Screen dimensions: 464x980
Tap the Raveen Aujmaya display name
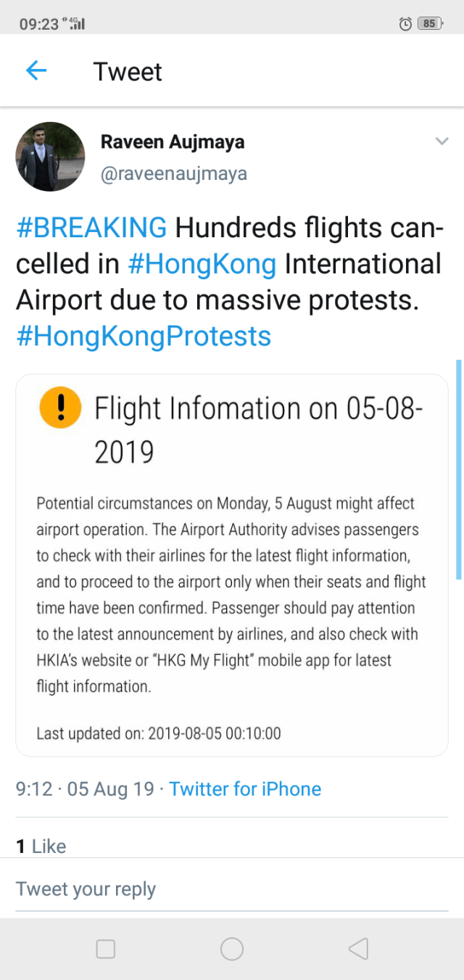(x=172, y=142)
